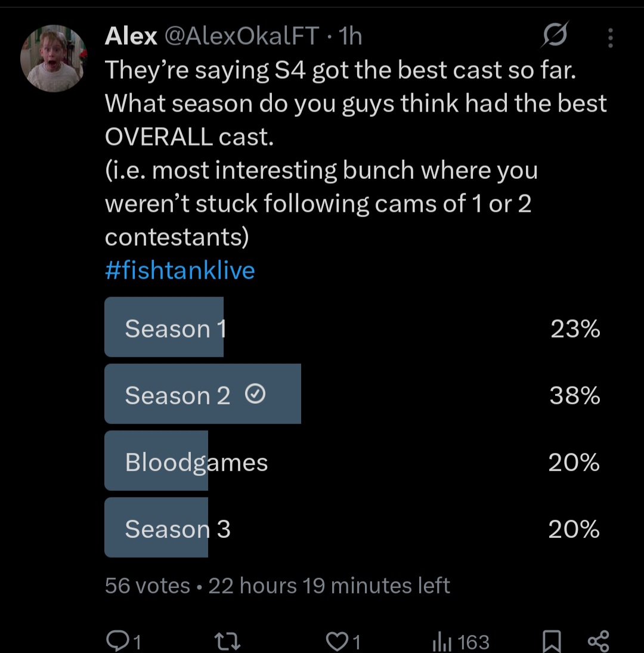Open the three-dot more options menu
Screen dimensions: 644x653
pyautogui.click(x=609, y=39)
